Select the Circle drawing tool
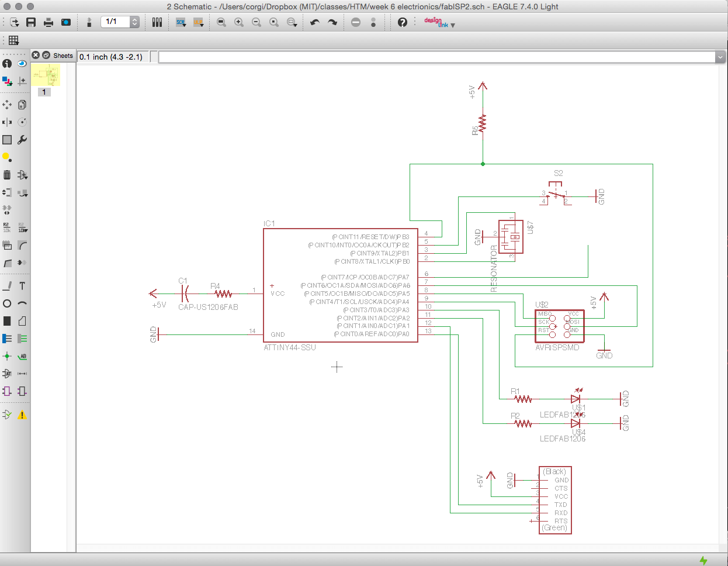The height and width of the screenshot is (566, 728). (x=7, y=303)
